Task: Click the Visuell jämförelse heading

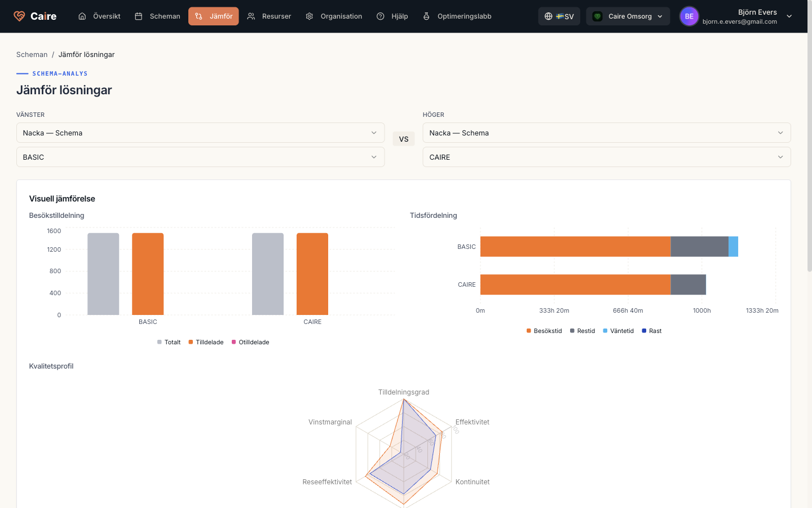Action: pos(62,199)
